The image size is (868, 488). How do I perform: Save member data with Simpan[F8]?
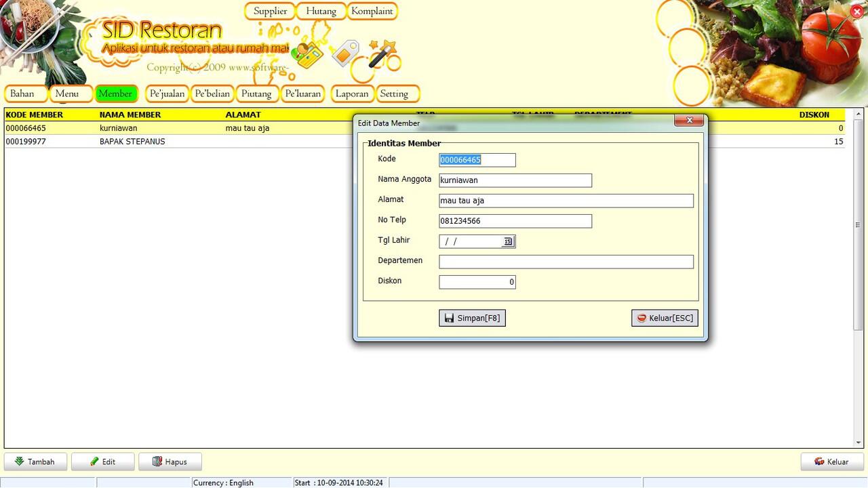click(x=472, y=318)
